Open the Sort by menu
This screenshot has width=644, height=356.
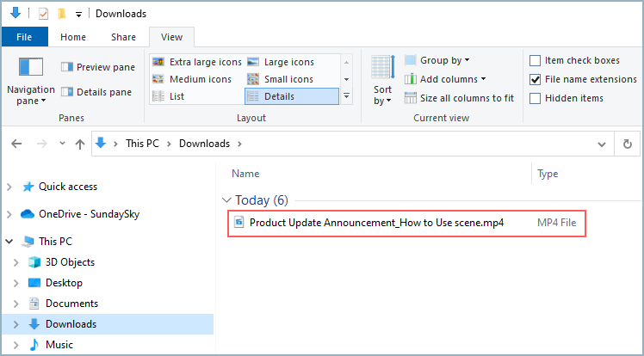point(382,80)
